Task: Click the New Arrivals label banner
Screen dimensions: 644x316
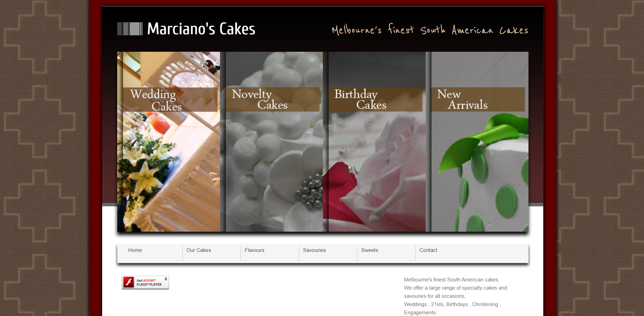Action: [478, 99]
